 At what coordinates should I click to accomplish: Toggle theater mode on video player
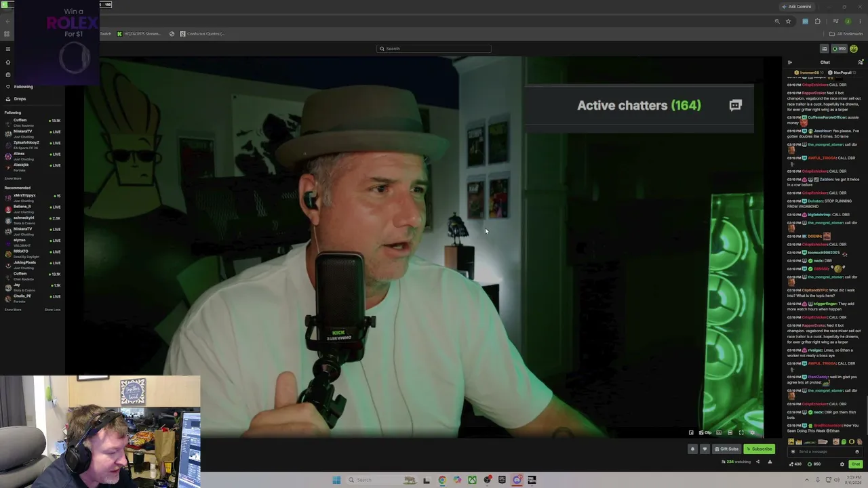click(730, 432)
